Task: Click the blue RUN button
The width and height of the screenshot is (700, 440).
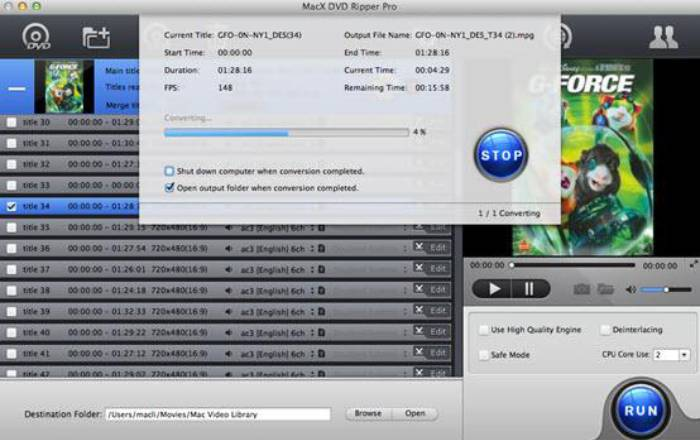Action: pyautogui.click(x=641, y=410)
